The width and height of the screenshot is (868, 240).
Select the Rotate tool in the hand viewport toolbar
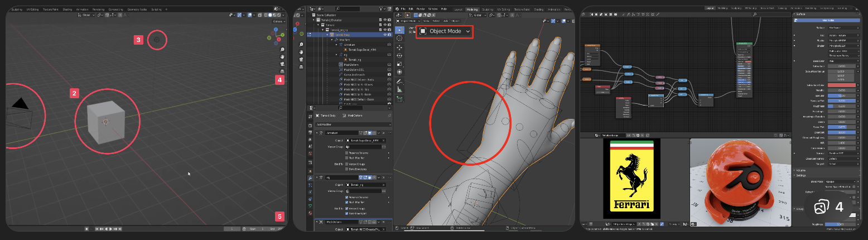(x=399, y=55)
